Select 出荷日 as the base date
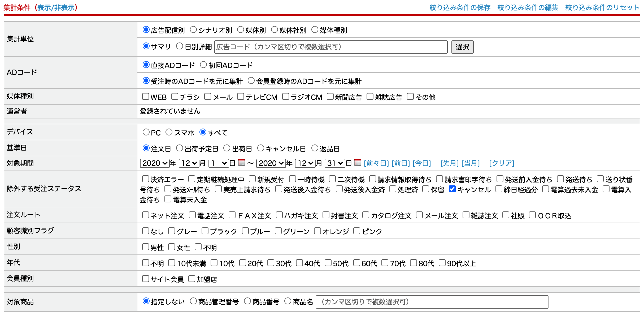The image size is (644, 315). click(x=227, y=148)
